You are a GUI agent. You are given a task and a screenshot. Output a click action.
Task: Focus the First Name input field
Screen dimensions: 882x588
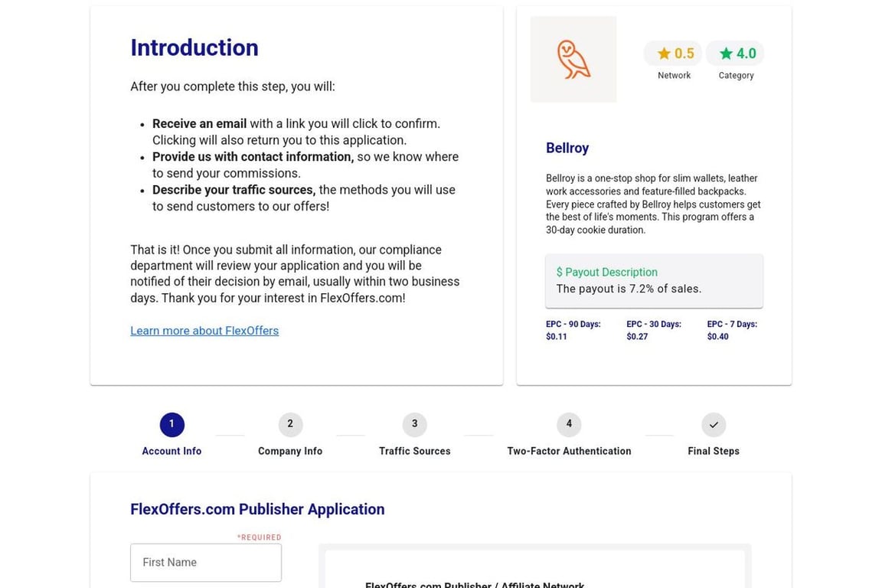(206, 562)
